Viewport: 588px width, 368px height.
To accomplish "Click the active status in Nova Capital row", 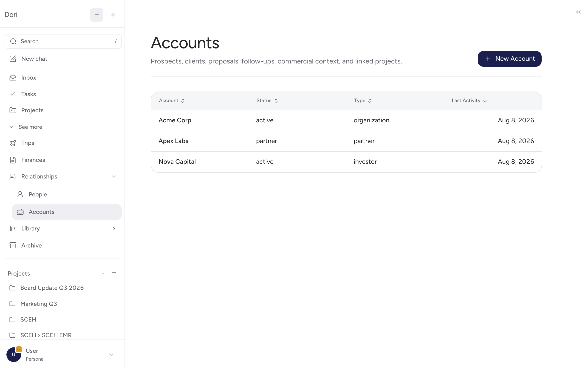I will pos(265,162).
